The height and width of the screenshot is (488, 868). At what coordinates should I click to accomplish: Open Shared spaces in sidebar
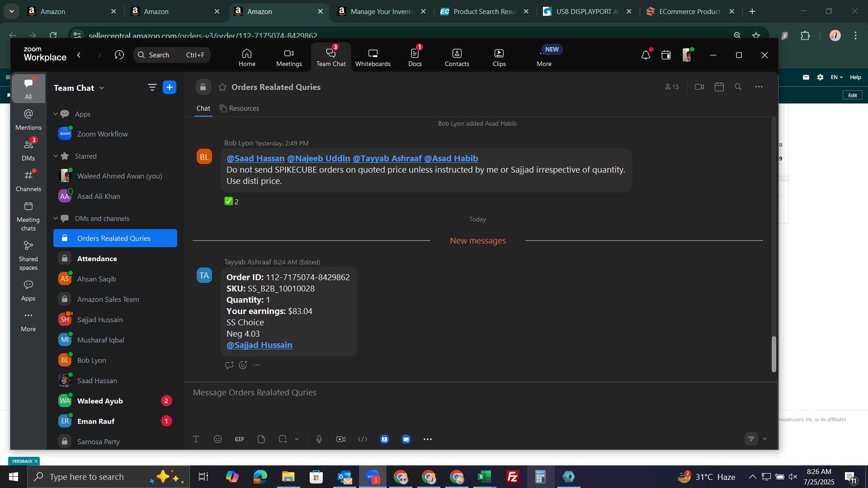[28, 256]
